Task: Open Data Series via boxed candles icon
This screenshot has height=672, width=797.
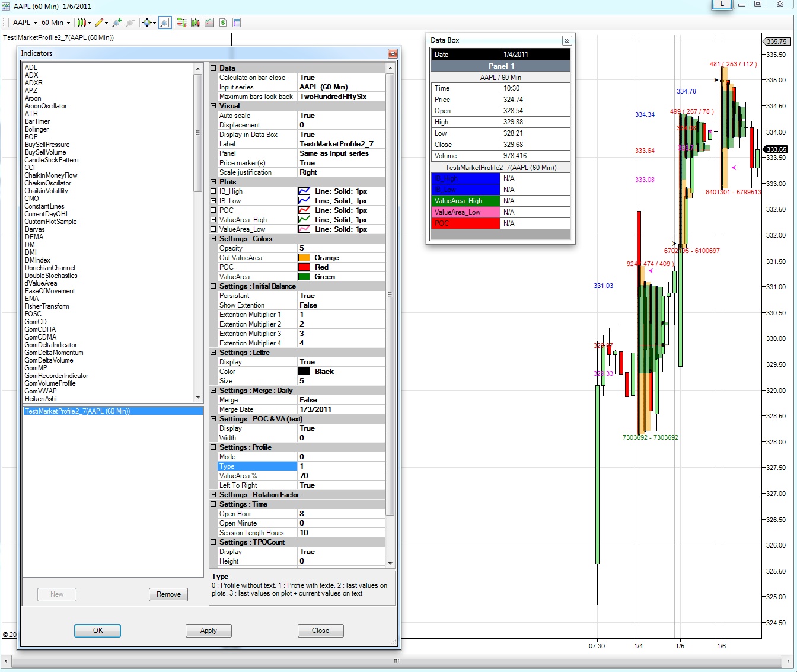Action: 195,23
